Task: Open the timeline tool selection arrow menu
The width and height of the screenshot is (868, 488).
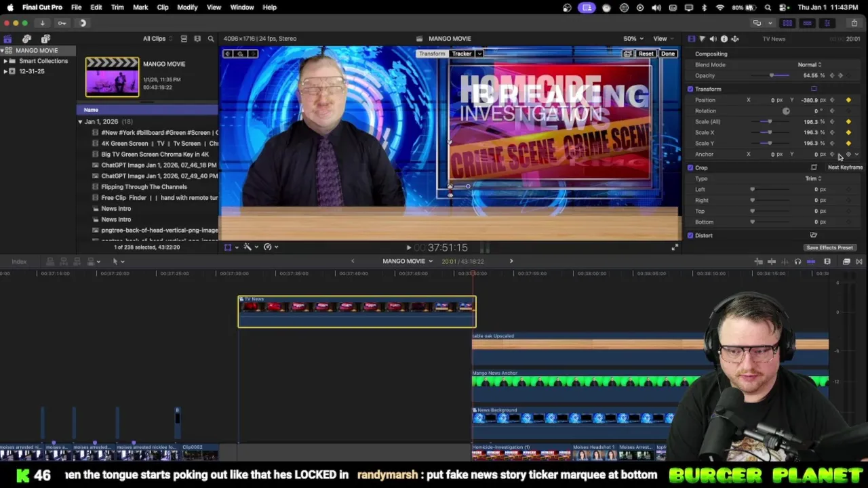Action: 118,262
